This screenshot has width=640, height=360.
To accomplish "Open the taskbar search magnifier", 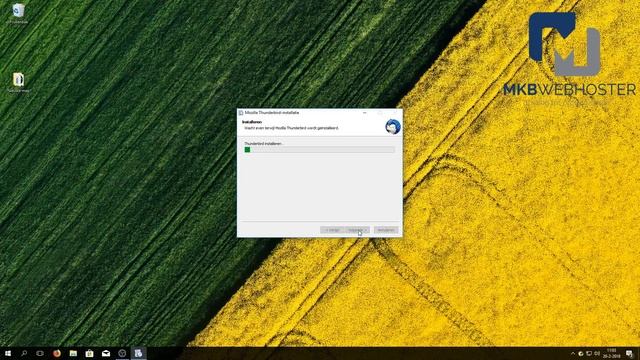I will coord(24,353).
